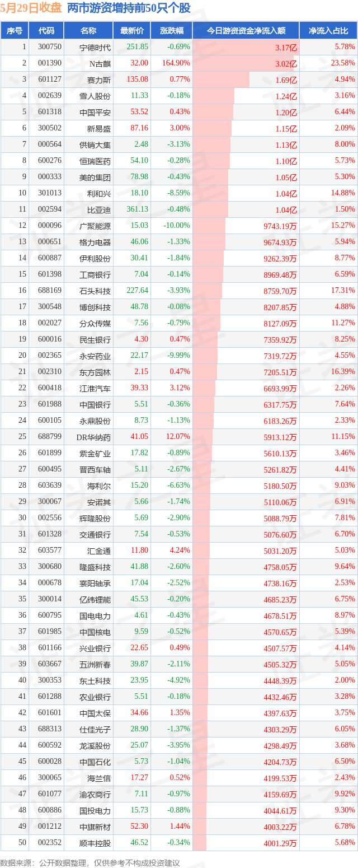Viewport: 358px width, 868px height.
Task: Click stock name 兴业银行
Action: tap(95, 648)
